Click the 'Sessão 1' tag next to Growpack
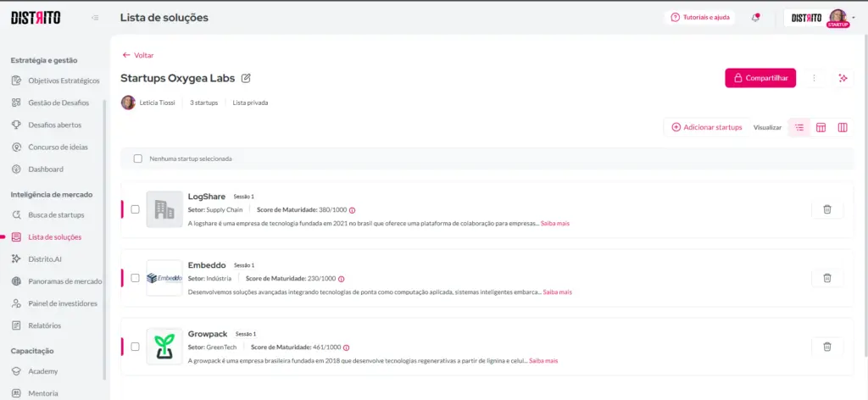This screenshot has width=868, height=400. [x=246, y=334]
